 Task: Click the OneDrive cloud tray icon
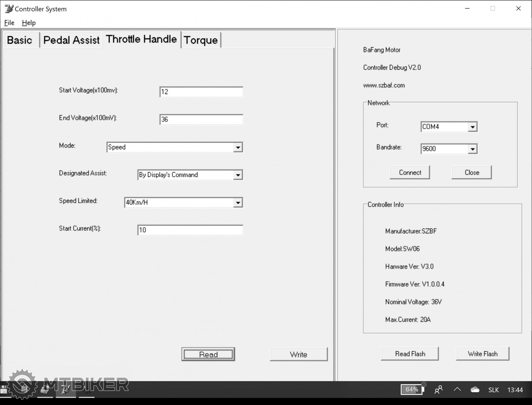tap(475, 390)
